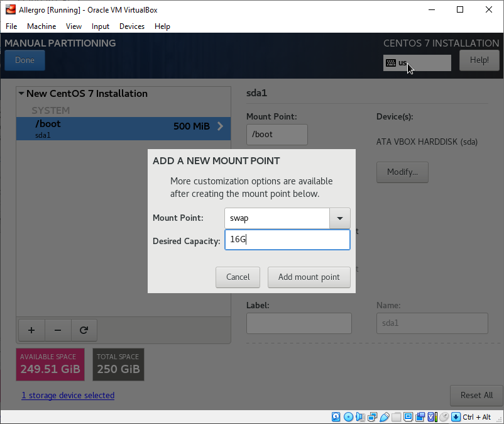
Task: Open the Mount Point dropdown arrow
Action: 340,218
